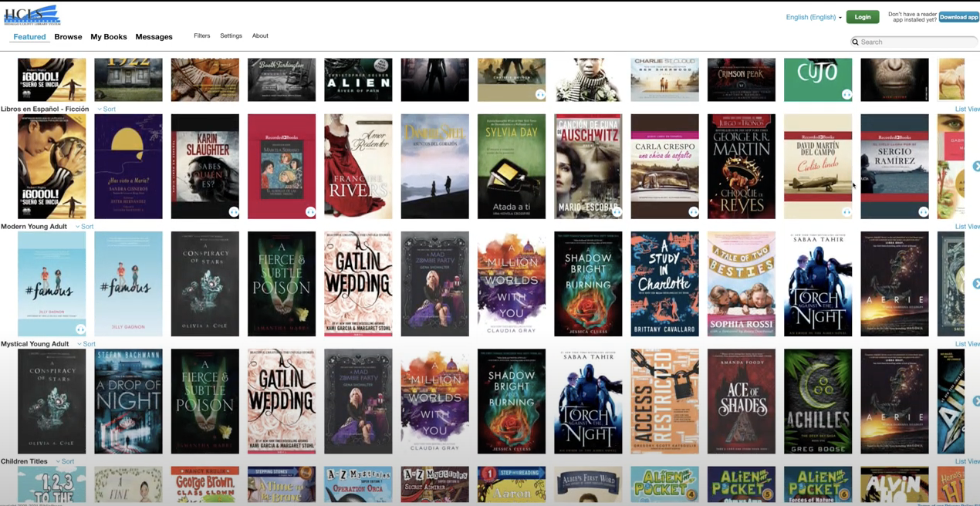Click audiobook badge on Karin Slaughter cover

click(x=233, y=211)
